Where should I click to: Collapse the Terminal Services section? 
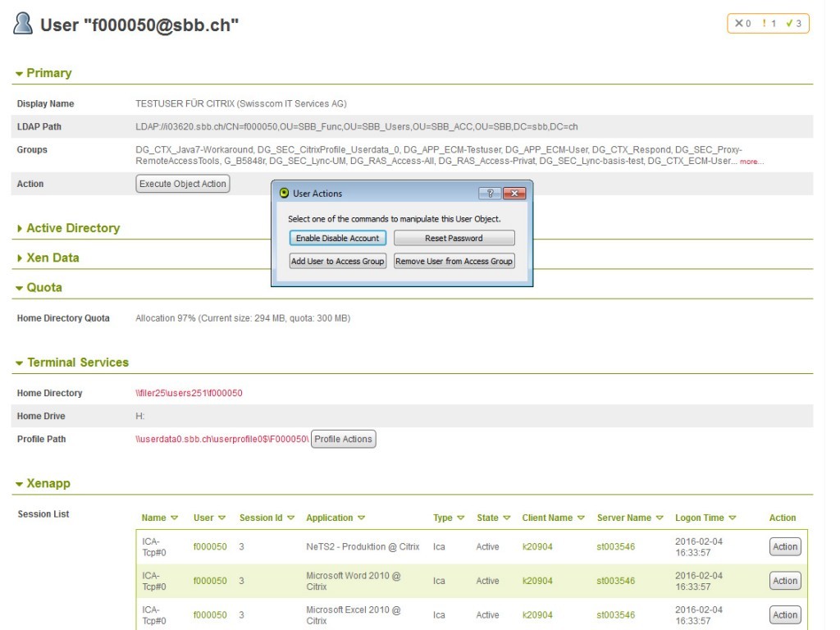pos(19,363)
